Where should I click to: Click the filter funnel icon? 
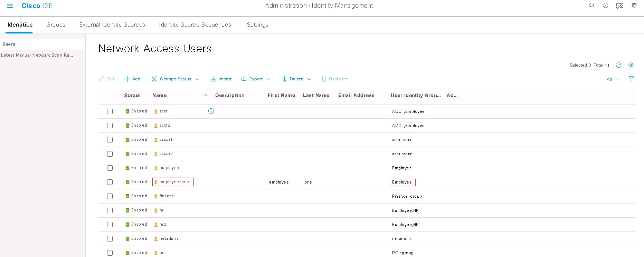pyautogui.click(x=631, y=79)
